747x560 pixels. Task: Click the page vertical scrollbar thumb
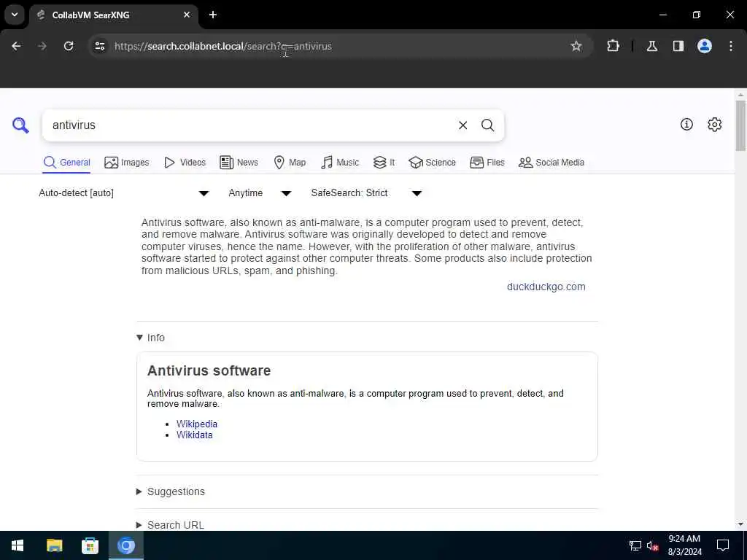tap(740, 125)
